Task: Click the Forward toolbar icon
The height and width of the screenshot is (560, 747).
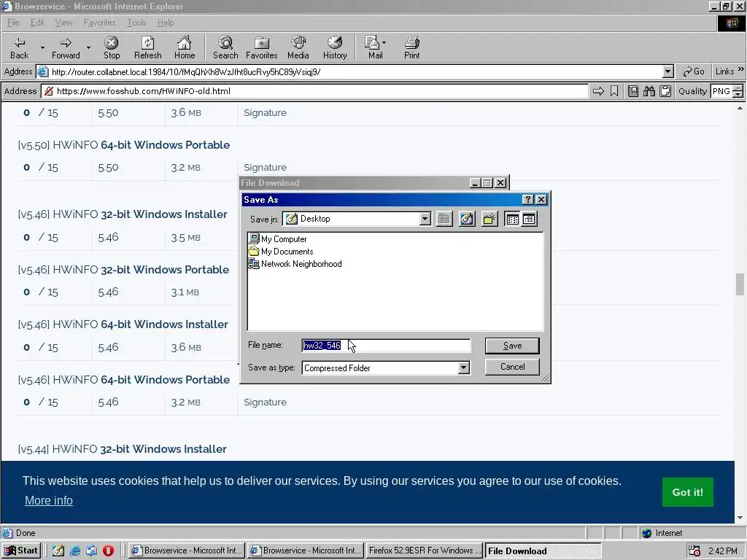Action: point(66,47)
